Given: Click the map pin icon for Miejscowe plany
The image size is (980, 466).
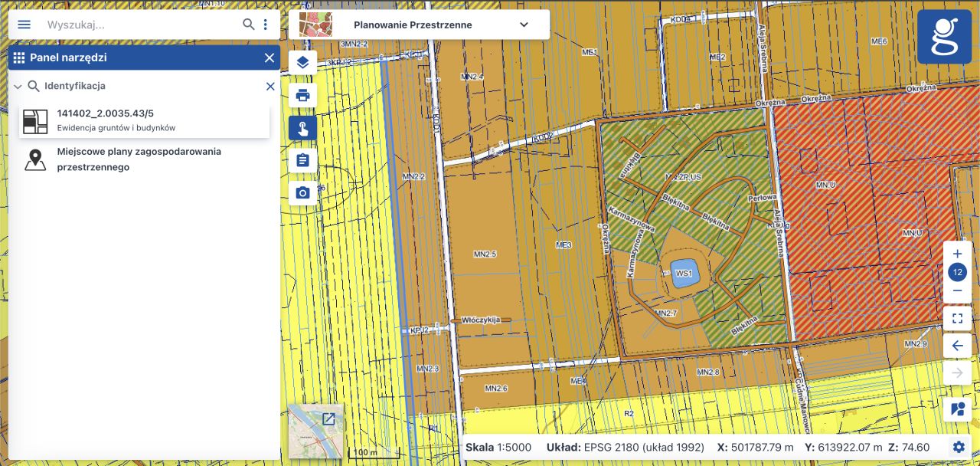Looking at the screenshot, I should click(x=35, y=159).
